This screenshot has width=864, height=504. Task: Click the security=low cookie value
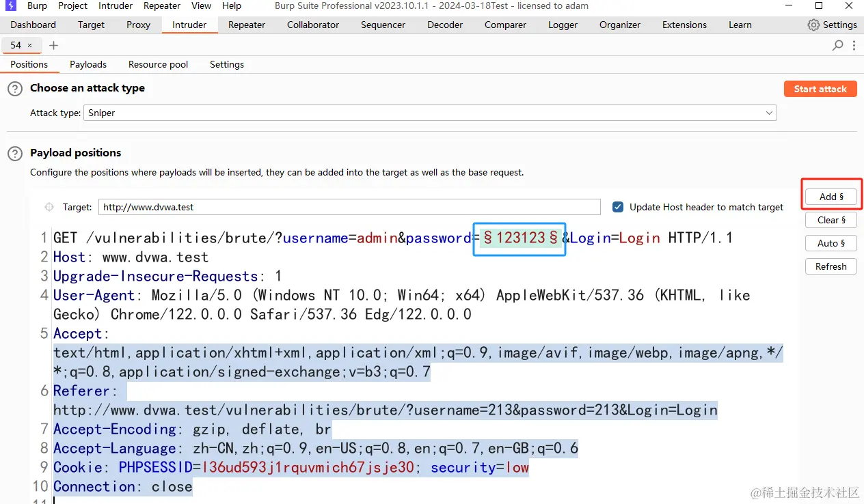(x=517, y=467)
